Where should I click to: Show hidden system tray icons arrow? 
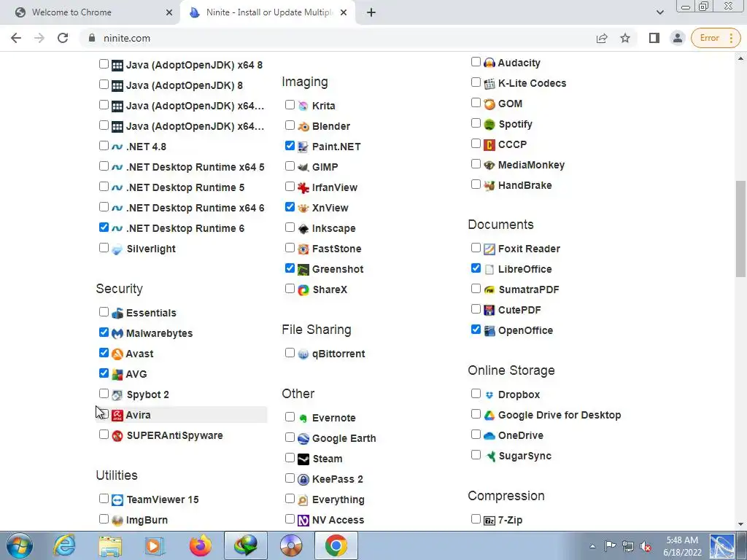coord(592,546)
